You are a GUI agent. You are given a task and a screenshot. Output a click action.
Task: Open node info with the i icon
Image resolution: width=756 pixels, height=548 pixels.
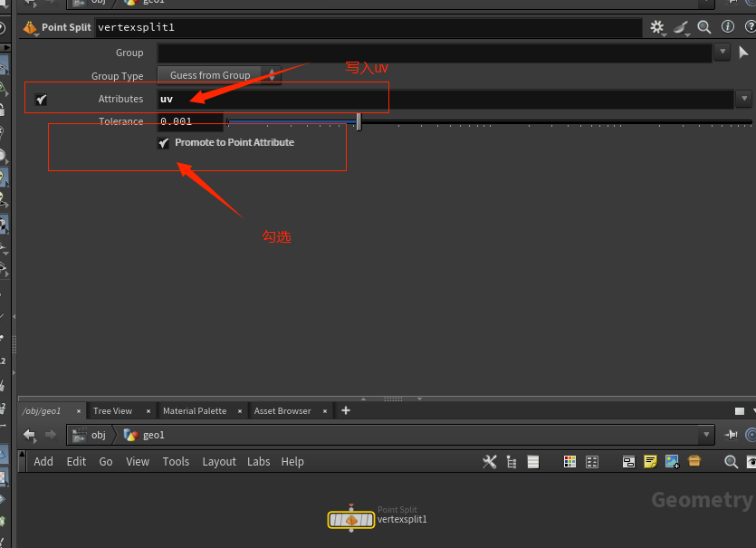728,27
